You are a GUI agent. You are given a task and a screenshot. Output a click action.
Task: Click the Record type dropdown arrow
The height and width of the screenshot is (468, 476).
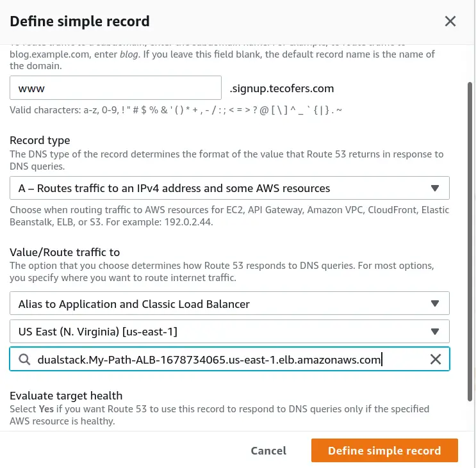435,188
